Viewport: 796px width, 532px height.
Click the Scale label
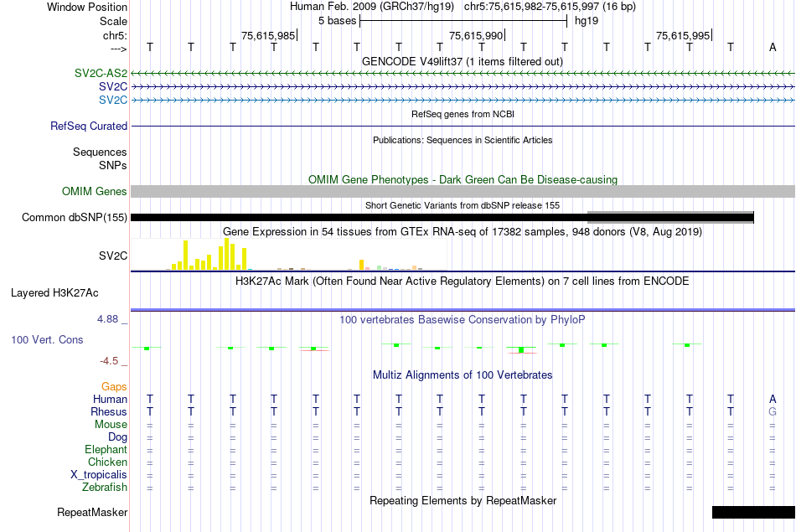(113, 21)
